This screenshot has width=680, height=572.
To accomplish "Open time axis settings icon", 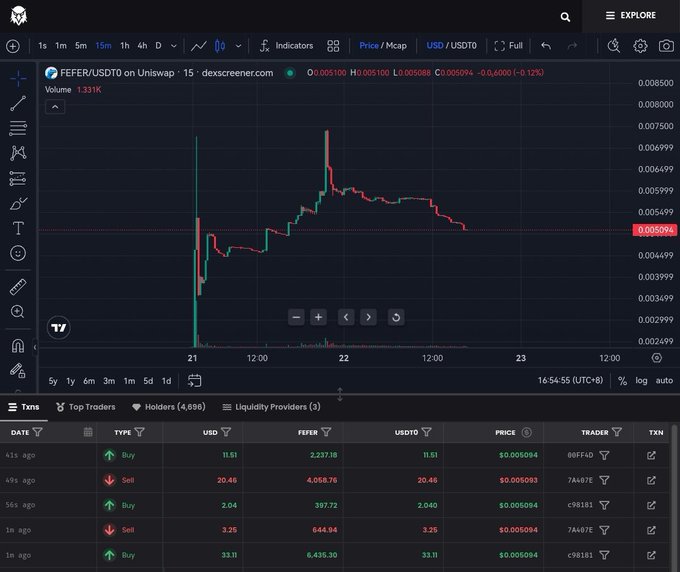I will coord(657,358).
